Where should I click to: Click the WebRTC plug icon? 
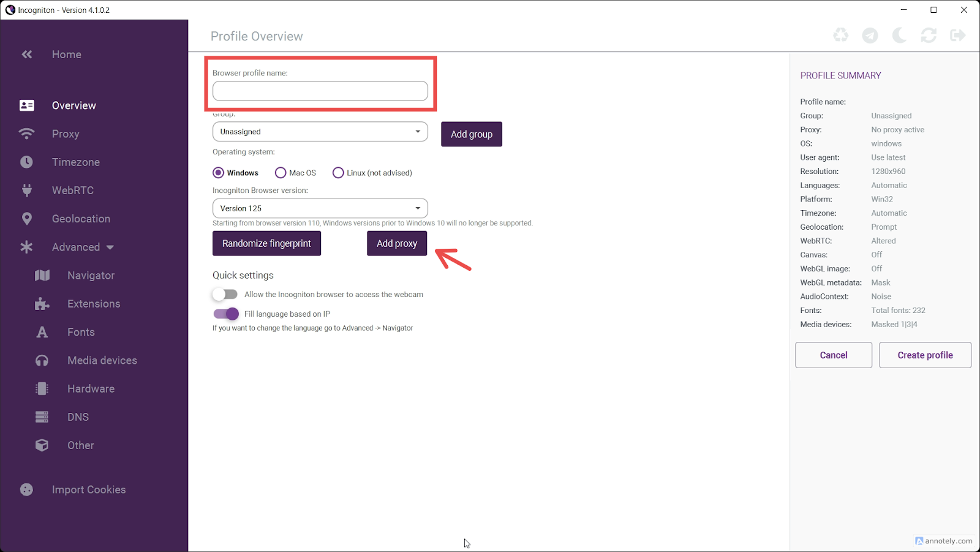coord(27,190)
